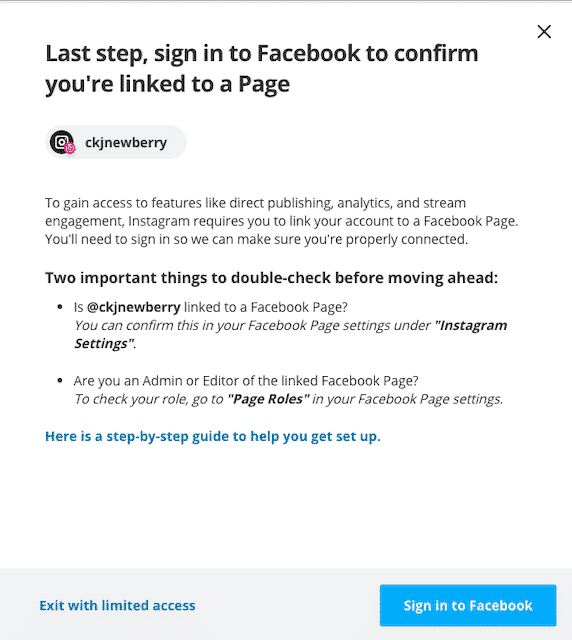
Task: Close the dialog with the X icon
Action: (x=544, y=31)
